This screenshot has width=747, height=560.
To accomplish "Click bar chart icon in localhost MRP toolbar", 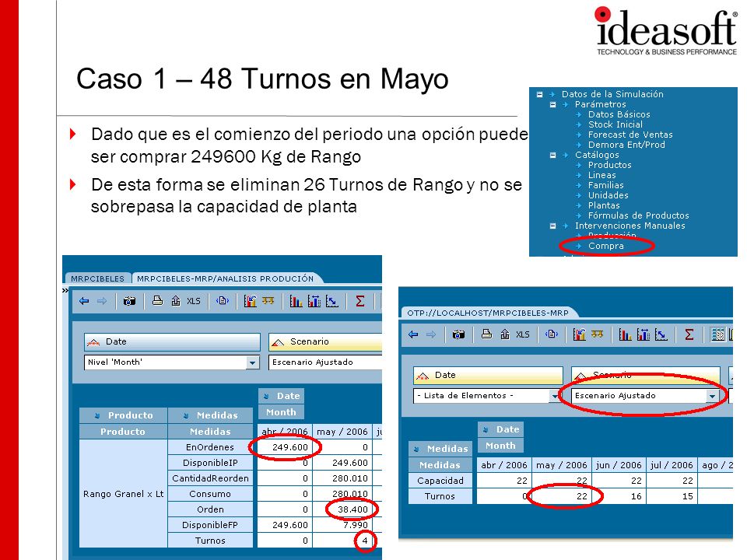I will [625, 334].
